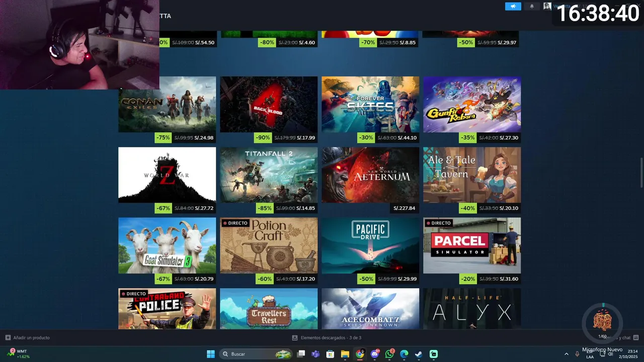
Task: Open Elementos descargados downloads status
Action: pos(327,337)
